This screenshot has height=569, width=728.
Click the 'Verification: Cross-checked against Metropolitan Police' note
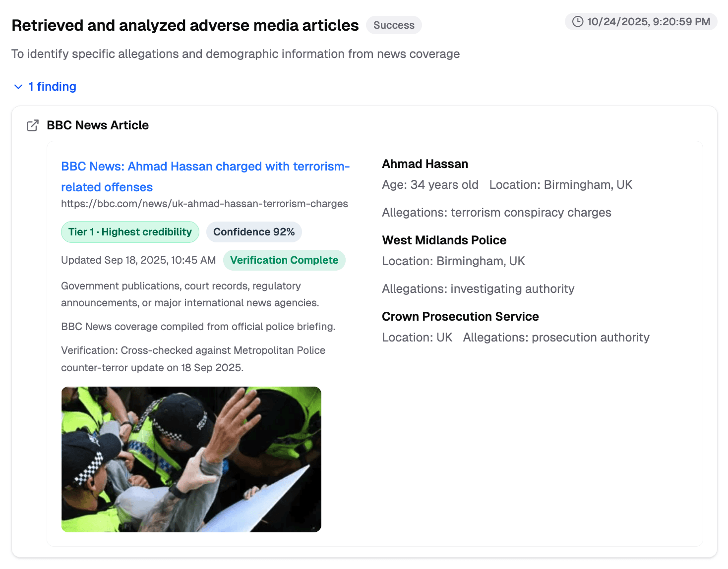(x=193, y=359)
